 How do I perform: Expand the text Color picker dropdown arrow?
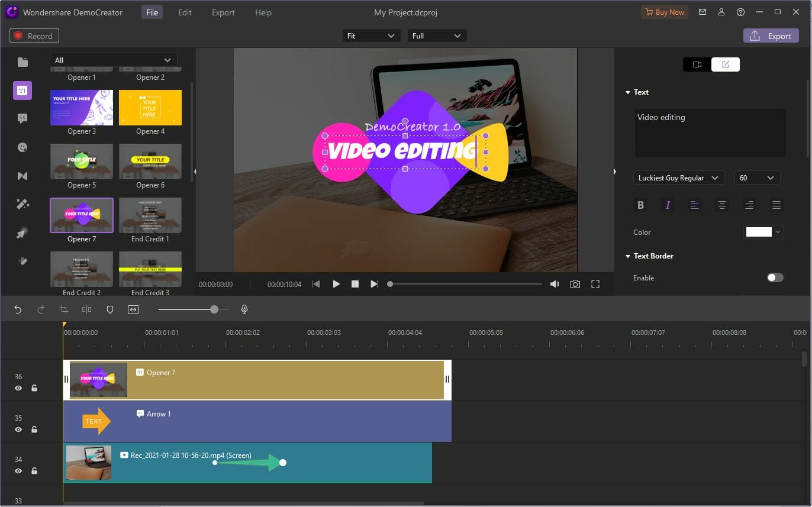pos(778,232)
